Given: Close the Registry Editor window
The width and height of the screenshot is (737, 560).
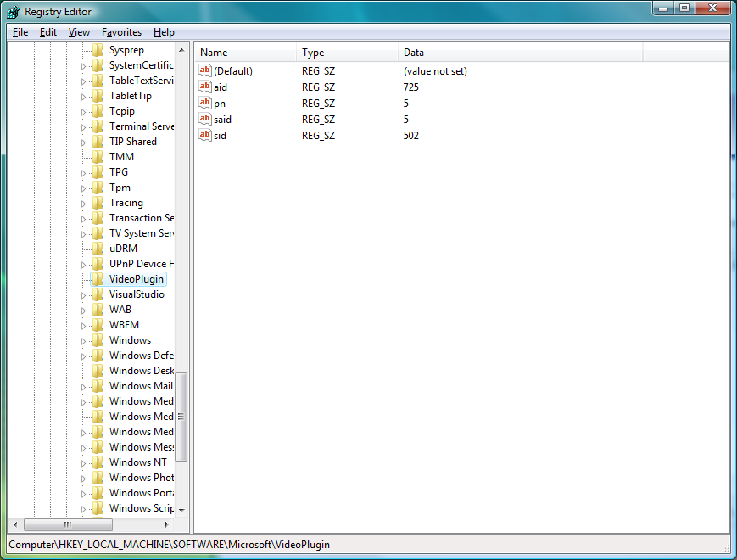Looking at the screenshot, I should [712, 8].
